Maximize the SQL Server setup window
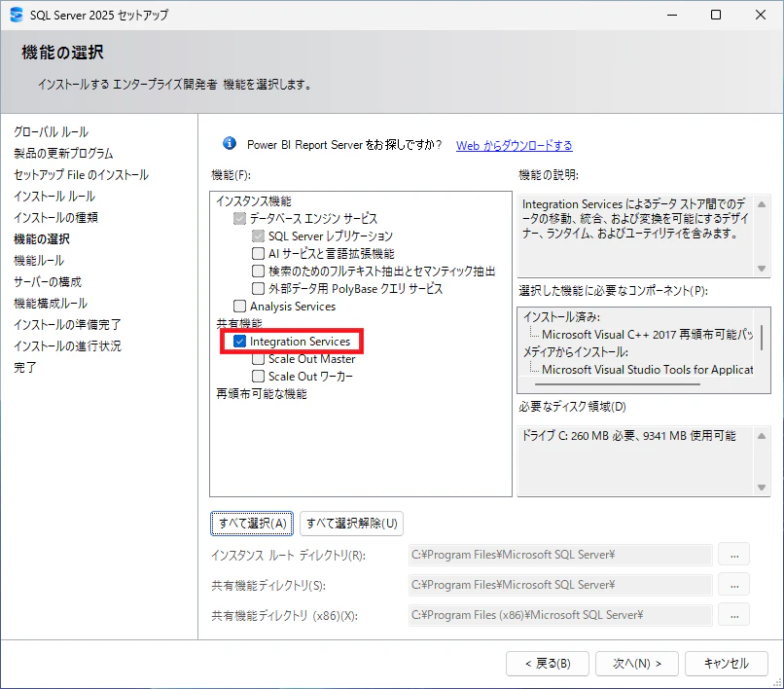 [x=716, y=15]
